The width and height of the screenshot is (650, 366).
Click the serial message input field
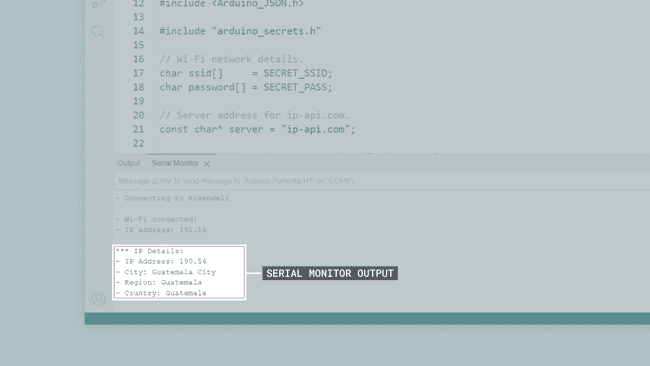pyautogui.click(x=382, y=181)
